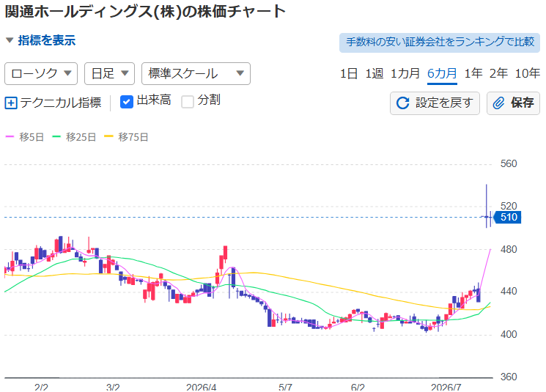Open the 手数料の安い証券会社をランキングで比較 banner
This screenshot has width=546, height=392.
440,42
